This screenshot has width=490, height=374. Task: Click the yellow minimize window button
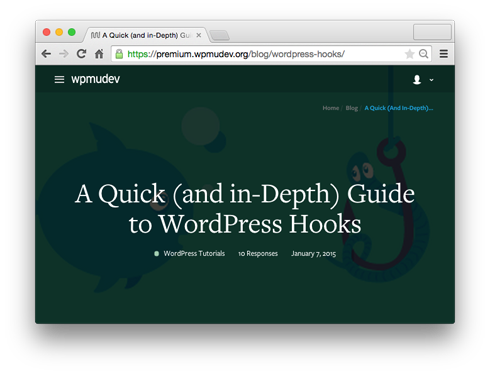click(x=59, y=32)
